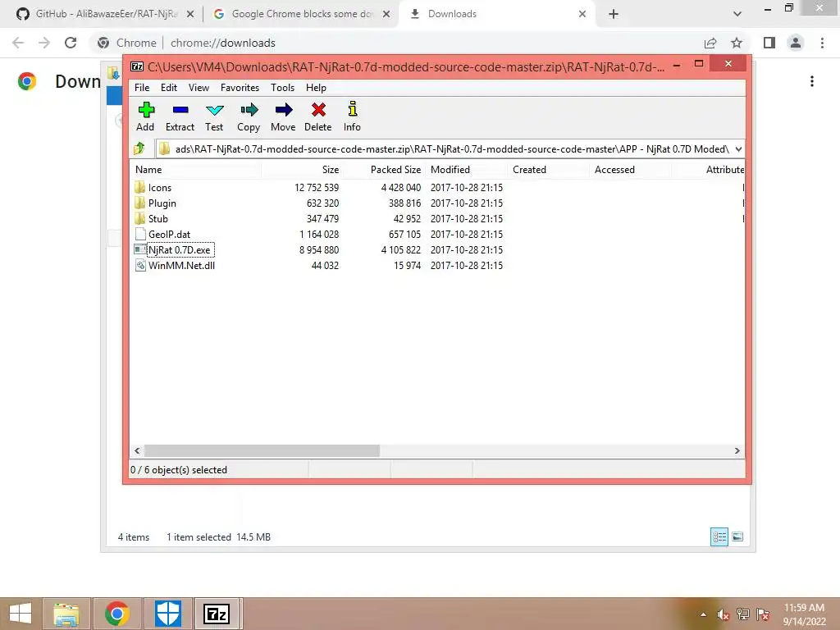Run Test on the archive
This screenshot has width=840, height=630.
tap(214, 116)
